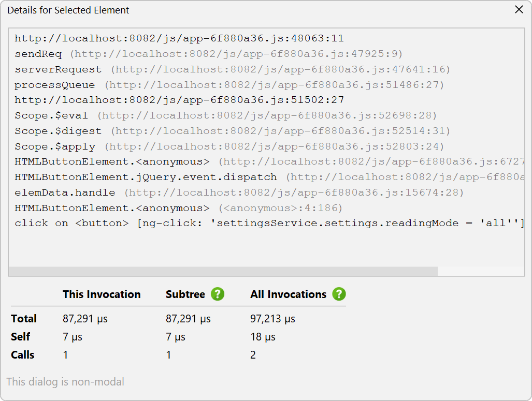
Task: Pick the Scope.$apply stack frame line
Action: 229,146
